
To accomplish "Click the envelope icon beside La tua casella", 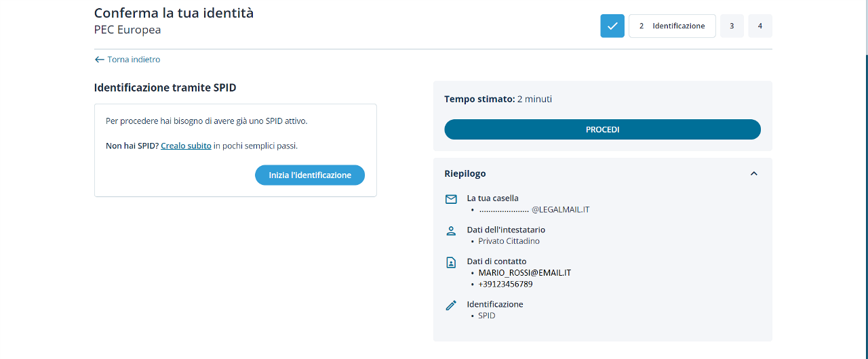I will point(451,199).
